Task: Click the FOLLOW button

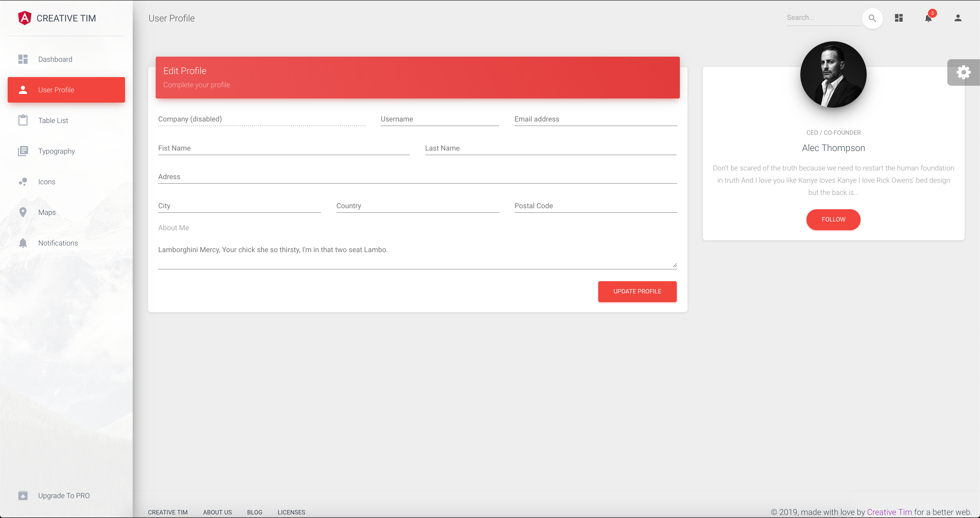Action: click(x=833, y=219)
